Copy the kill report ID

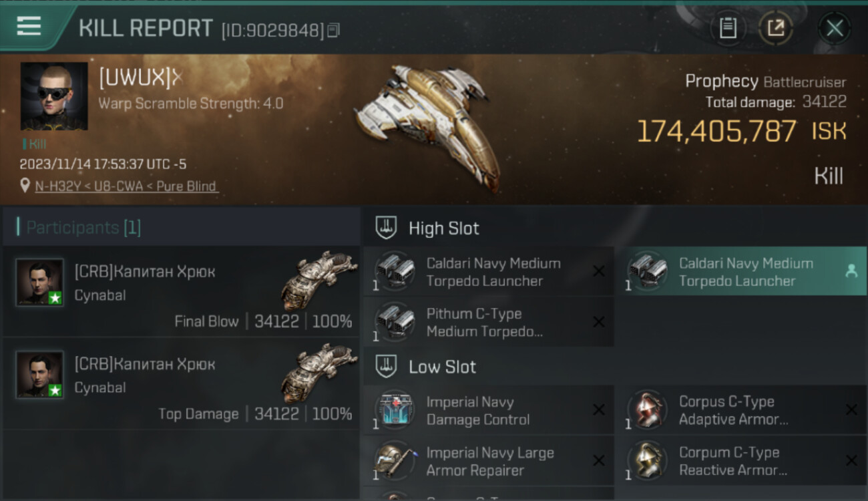tap(333, 30)
